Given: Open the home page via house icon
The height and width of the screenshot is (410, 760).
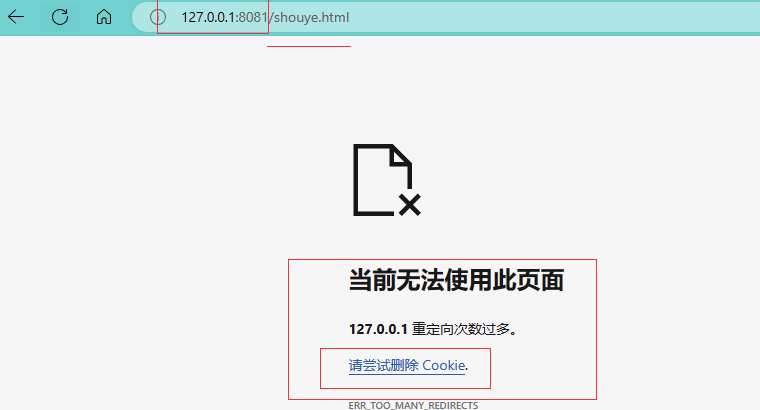Looking at the screenshot, I should coord(104,17).
